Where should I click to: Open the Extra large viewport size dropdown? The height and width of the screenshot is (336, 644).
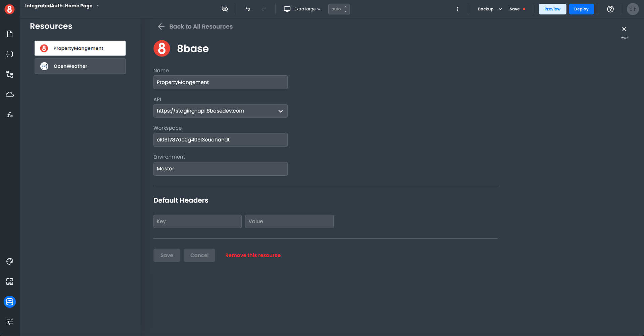pos(302,9)
